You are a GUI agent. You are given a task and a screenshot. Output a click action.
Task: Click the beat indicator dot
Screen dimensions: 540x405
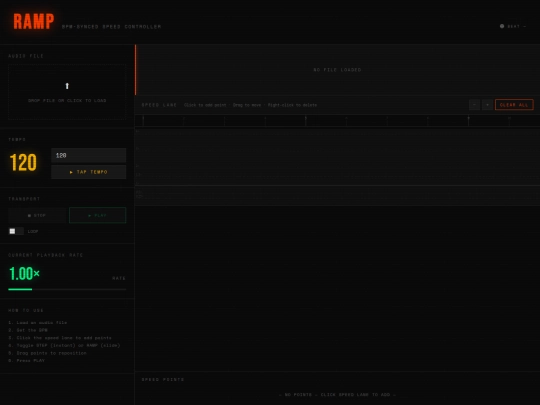click(x=502, y=26)
